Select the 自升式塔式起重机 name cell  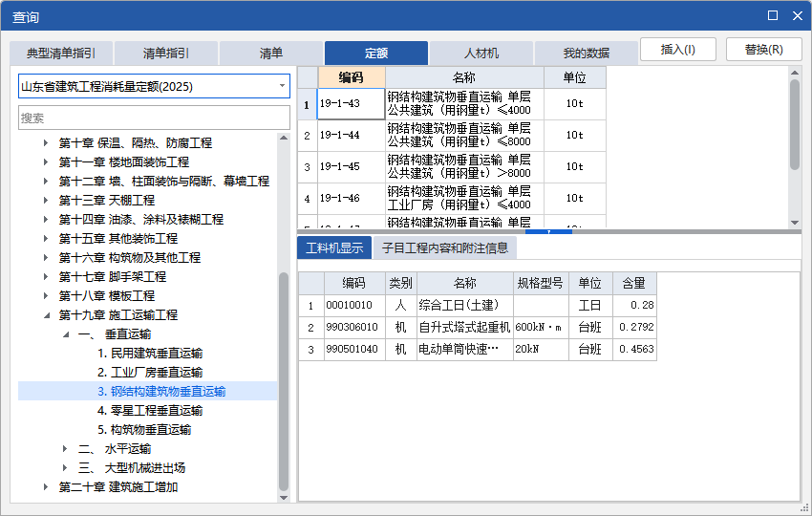tap(465, 327)
